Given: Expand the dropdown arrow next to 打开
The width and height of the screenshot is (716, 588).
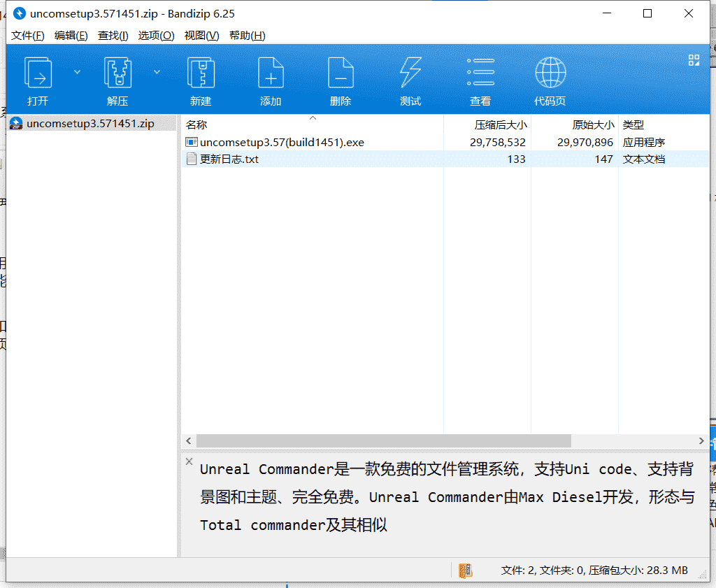Looking at the screenshot, I should point(77,72).
